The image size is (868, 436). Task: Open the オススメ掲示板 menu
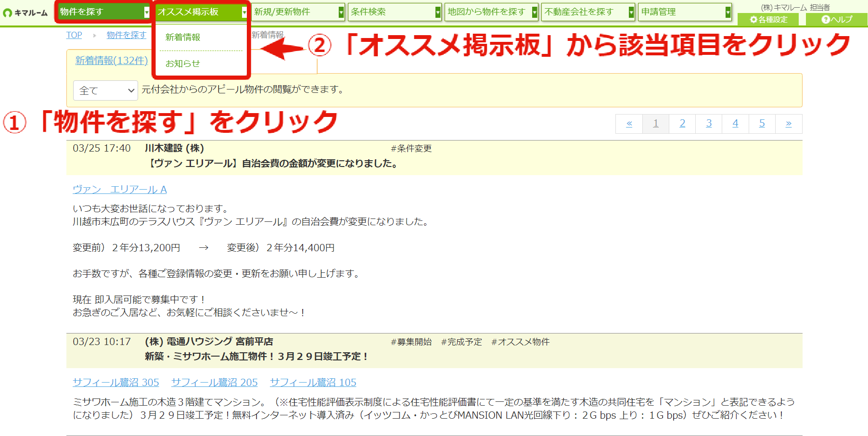coord(201,12)
